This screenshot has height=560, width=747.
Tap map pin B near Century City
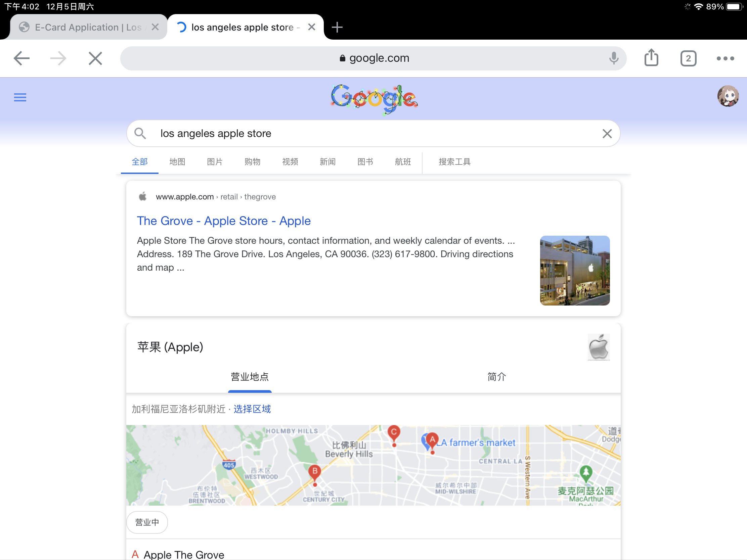click(315, 472)
